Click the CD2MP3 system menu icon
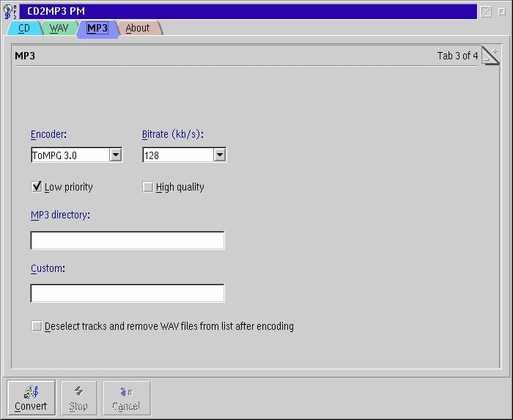This screenshot has height=420, width=513. point(10,12)
